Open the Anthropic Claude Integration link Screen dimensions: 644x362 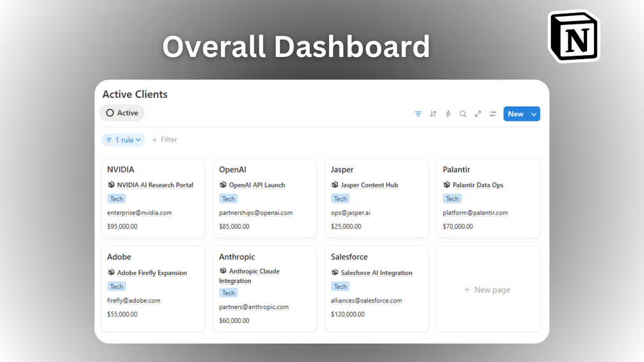click(x=249, y=276)
